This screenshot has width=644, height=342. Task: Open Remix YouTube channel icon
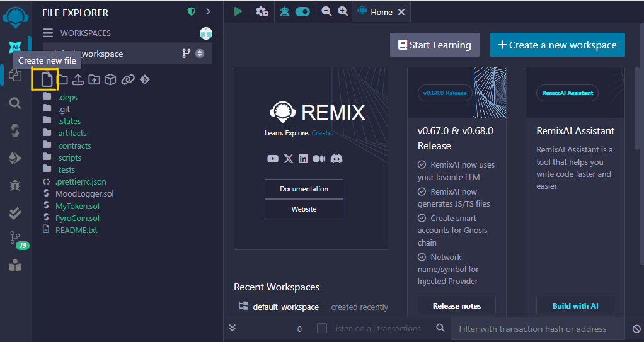(273, 159)
